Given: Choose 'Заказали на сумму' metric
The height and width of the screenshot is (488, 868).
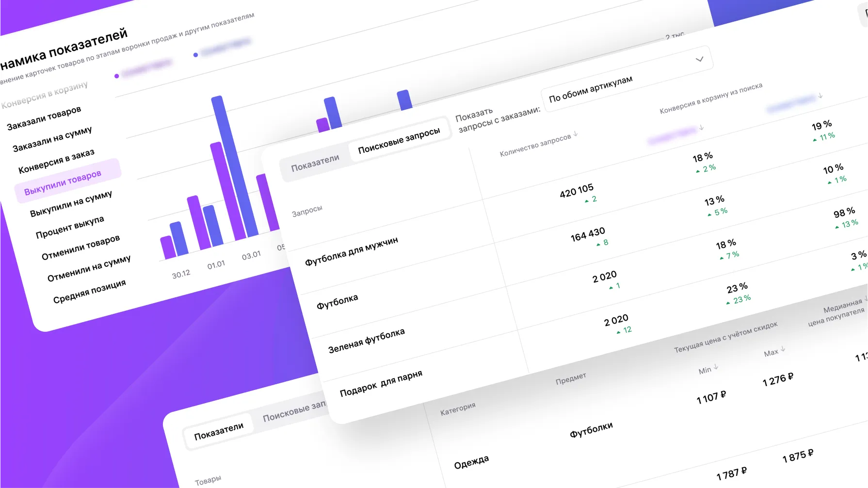Looking at the screenshot, I should click(x=52, y=139).
